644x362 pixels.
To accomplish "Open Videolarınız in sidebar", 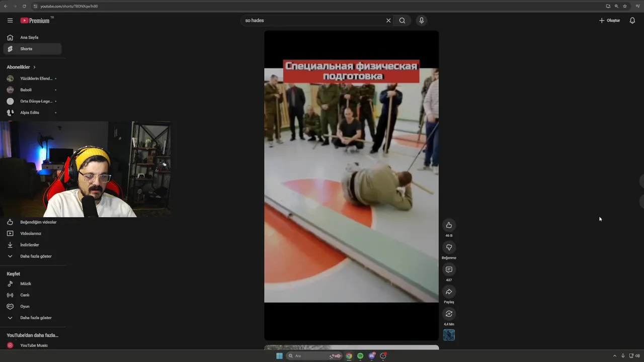I will (x=32, y=233).
